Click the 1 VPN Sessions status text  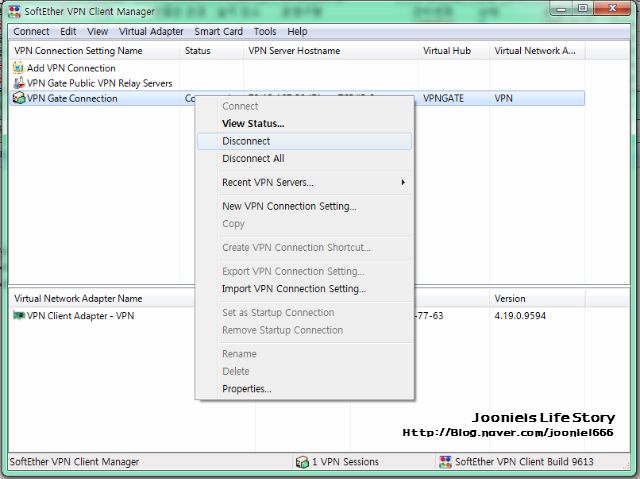345,462
